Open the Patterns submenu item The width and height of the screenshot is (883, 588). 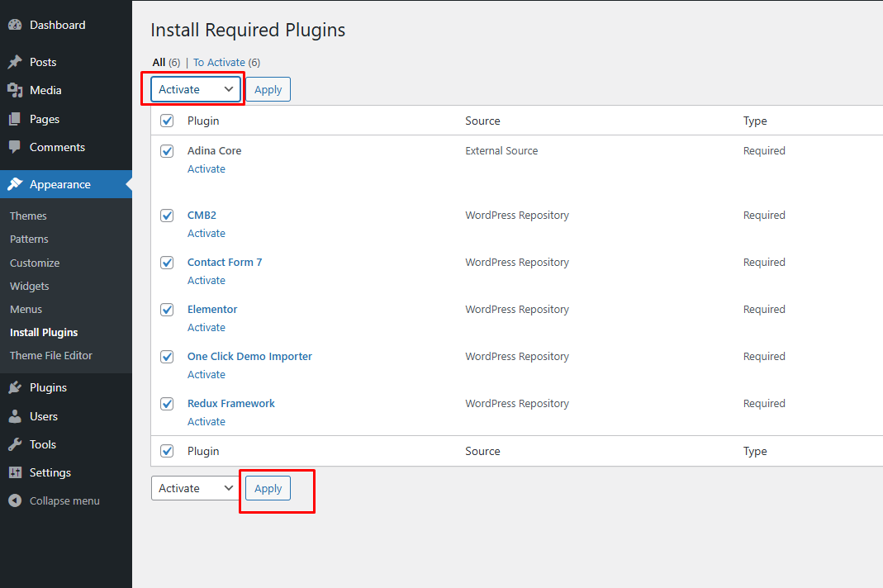pos(29,239)
